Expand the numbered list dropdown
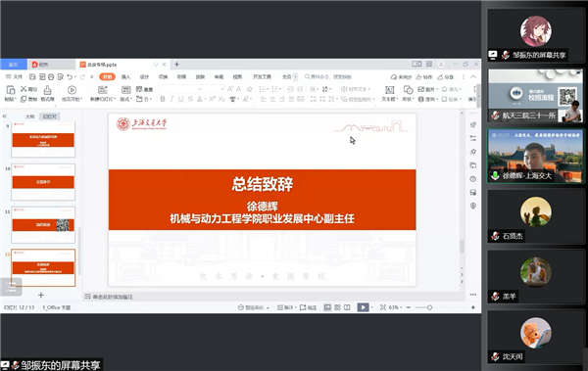 pyautogui.click(x=280, y=89)
